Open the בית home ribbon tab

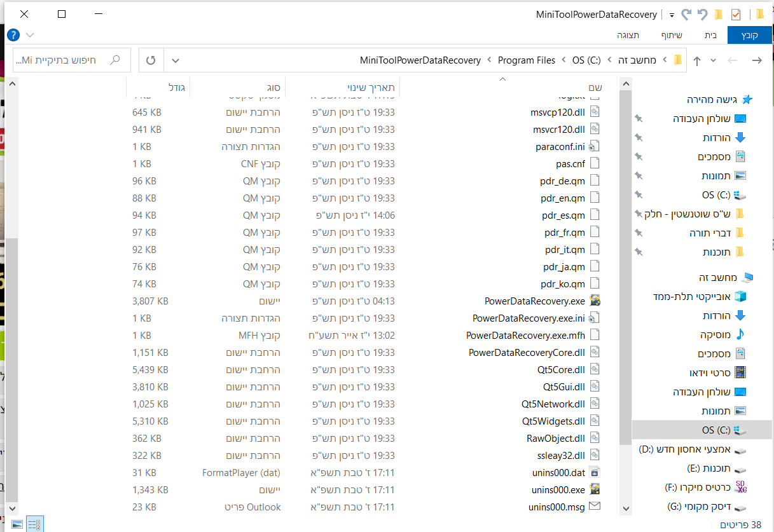(x=710, y=35)
